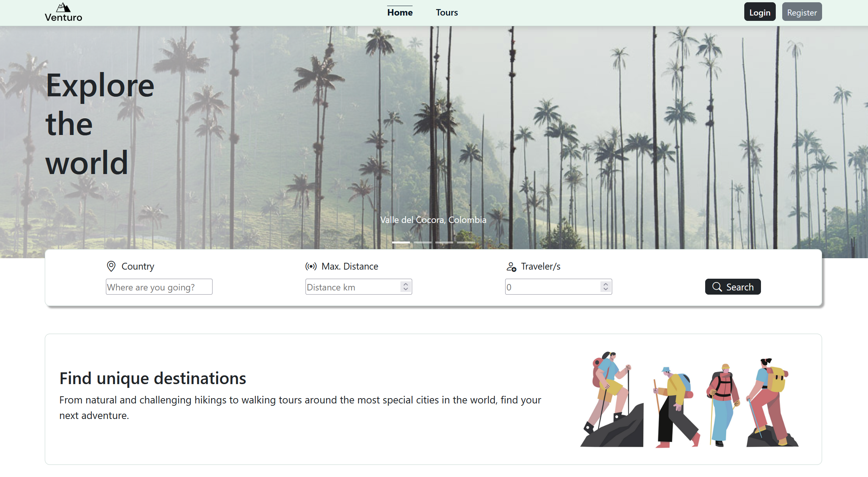
Task: Go to the Tours navigation tab
Action: [x=447, y=13]
